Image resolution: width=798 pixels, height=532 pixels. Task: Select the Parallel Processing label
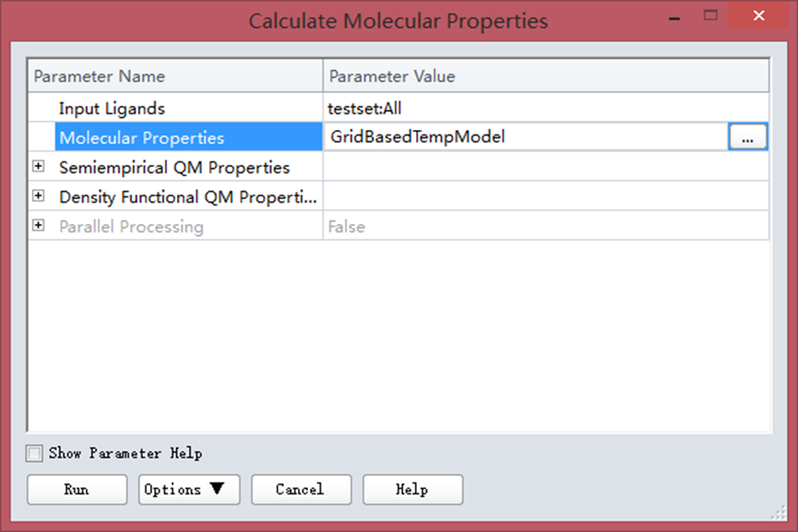131,226
